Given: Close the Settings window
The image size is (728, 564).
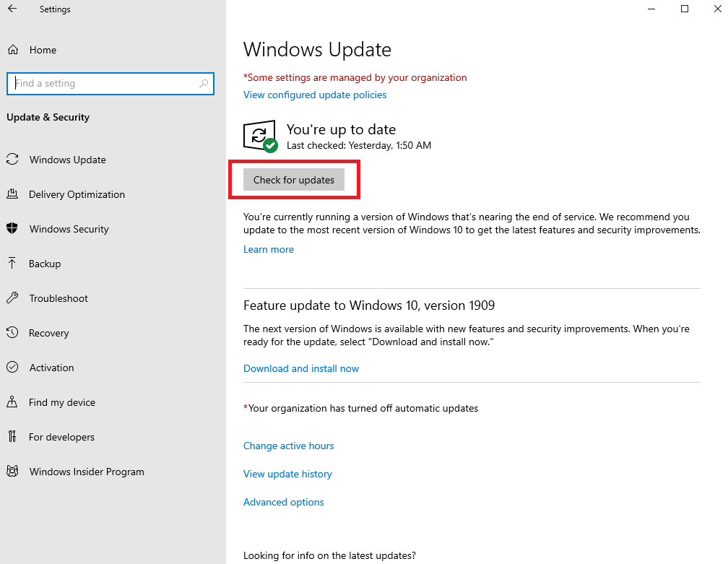Looking at the screenshot, I should point(717,9).
